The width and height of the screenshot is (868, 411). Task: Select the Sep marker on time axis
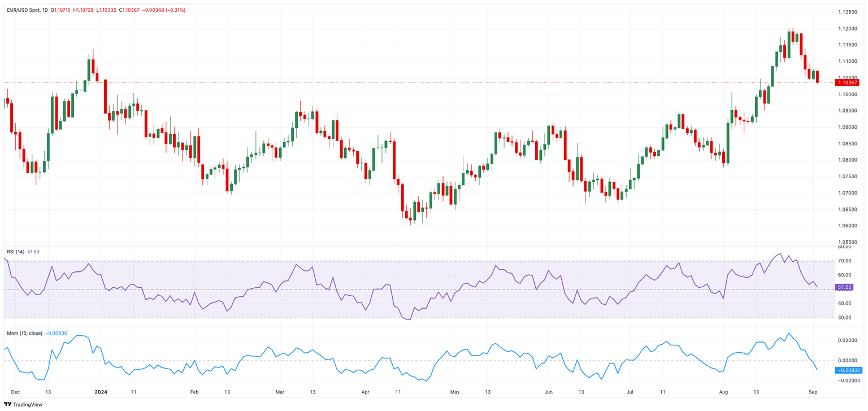pos(813,391)
